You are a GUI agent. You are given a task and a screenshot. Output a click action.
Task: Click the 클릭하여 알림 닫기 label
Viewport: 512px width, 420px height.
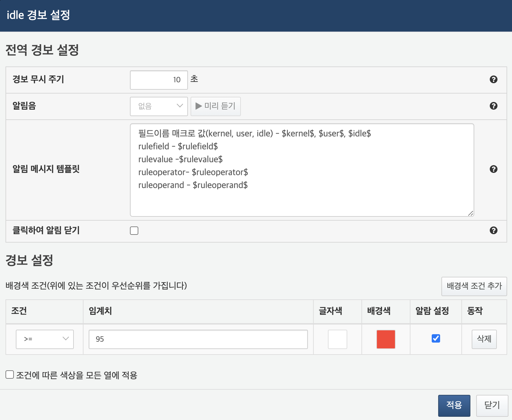46,230
